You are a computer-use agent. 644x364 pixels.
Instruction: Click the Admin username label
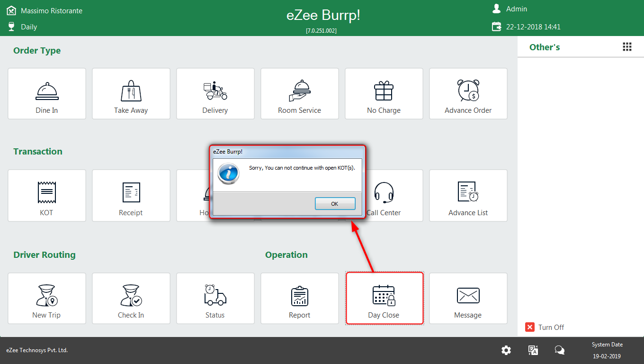(x=517, y=9)
